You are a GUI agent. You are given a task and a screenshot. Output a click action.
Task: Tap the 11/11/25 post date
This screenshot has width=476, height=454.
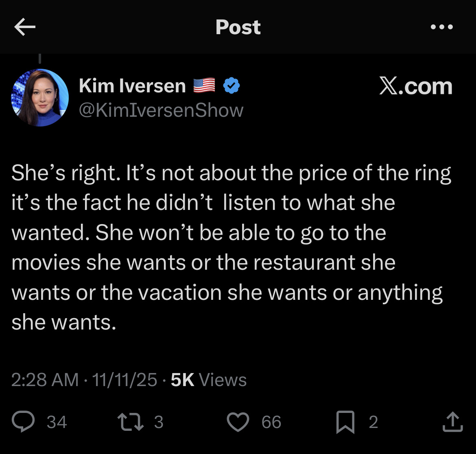point(124,380)
